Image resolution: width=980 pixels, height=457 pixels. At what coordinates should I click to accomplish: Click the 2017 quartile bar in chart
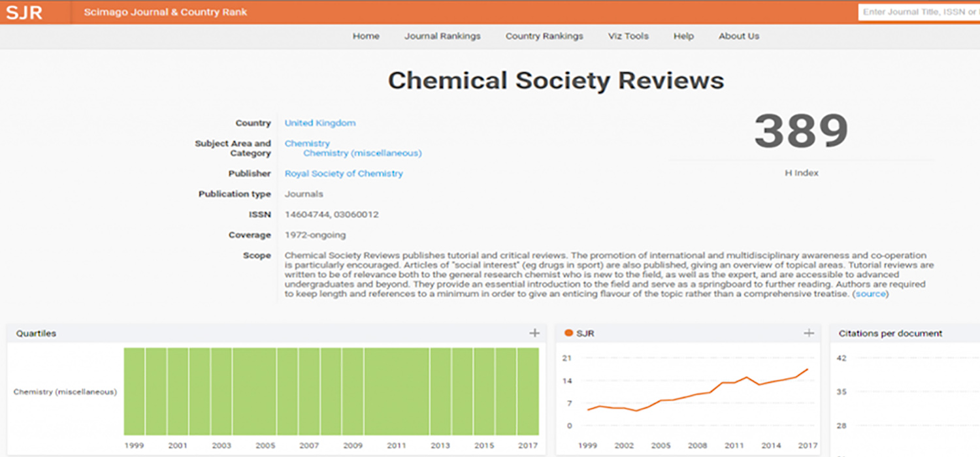(x=528, y=392)
